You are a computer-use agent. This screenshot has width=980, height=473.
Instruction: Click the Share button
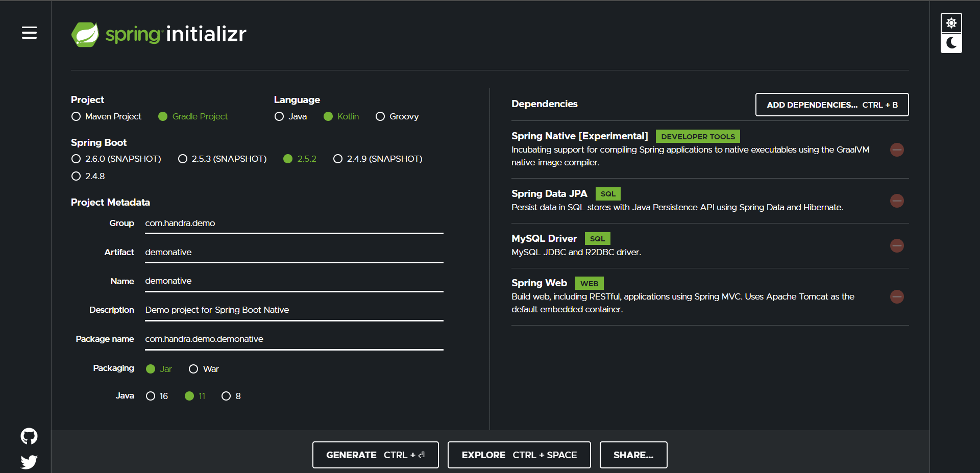click(633, 455)
